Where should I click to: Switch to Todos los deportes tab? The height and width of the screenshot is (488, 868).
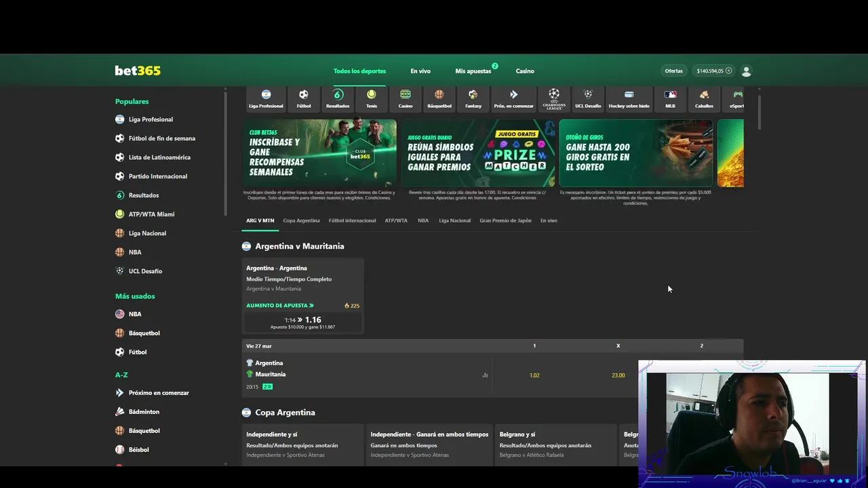[359, 71]
